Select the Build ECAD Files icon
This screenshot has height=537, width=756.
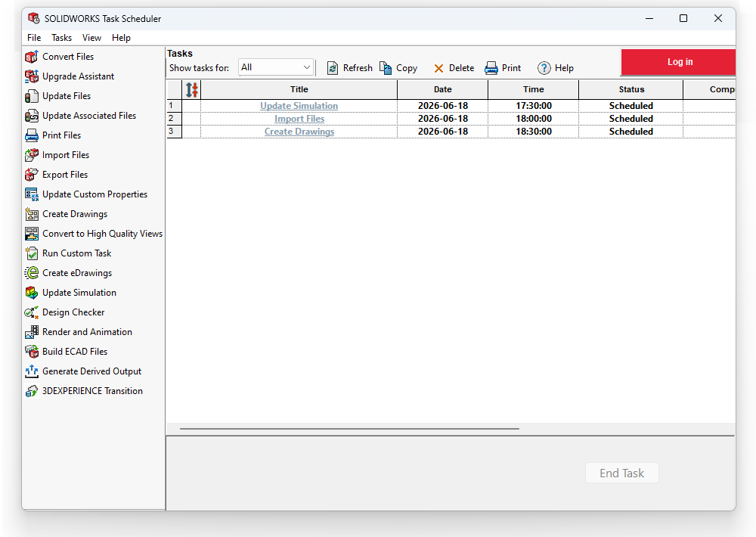click(x=31, y=352)
